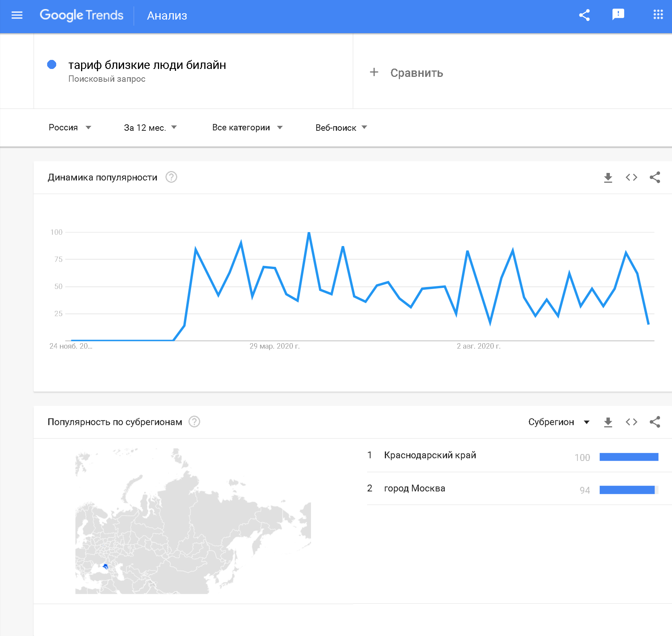
Task: Open the За 12 мес. period dropdown
Action: click(150, 128)
